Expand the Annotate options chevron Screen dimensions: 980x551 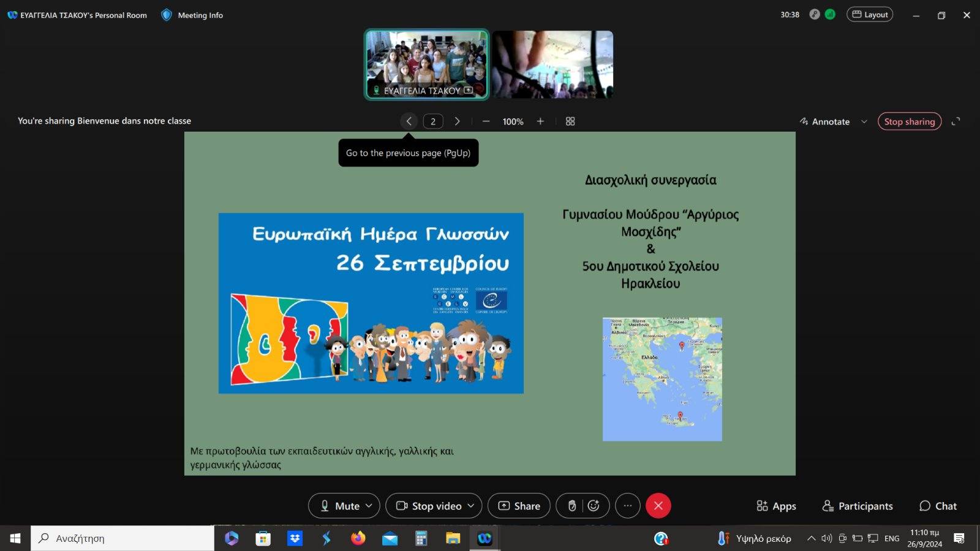864,121
